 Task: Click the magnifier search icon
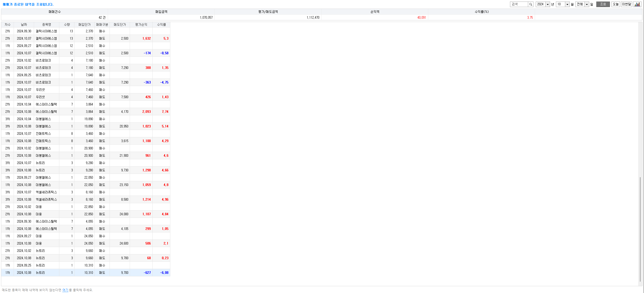coord(530,4)
